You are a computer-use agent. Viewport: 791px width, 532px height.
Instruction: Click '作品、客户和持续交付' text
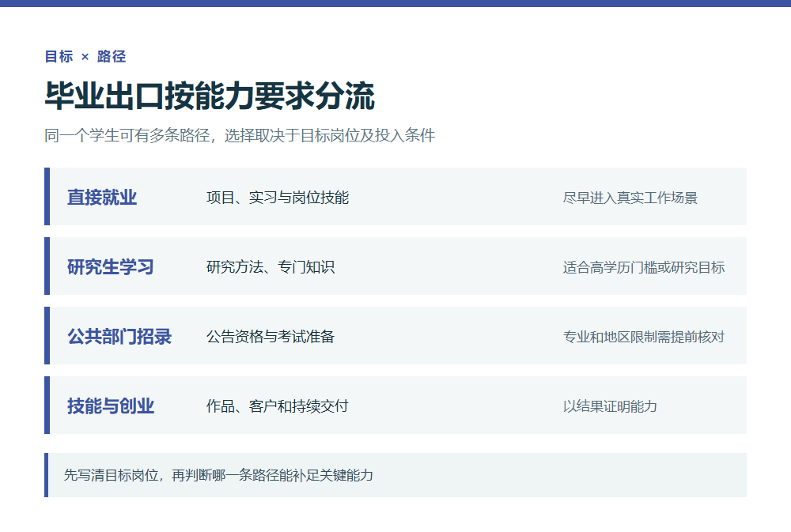click(278, 406)
